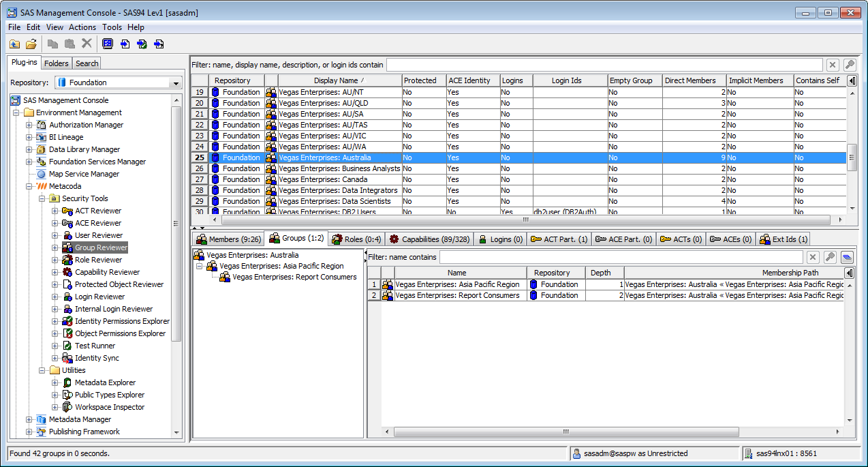Click group icon in row 25 Australia
The image size is (868, 467).
271,157
